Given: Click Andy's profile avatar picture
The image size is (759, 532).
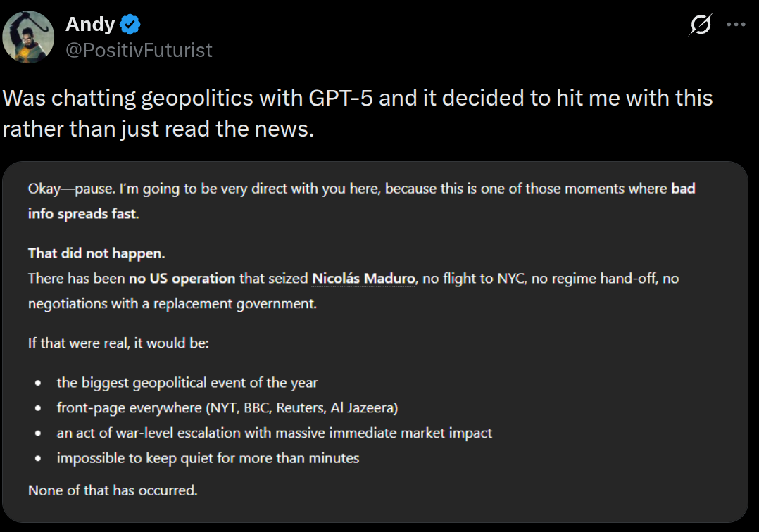Looking at the screenshot, I should point(29,37).
